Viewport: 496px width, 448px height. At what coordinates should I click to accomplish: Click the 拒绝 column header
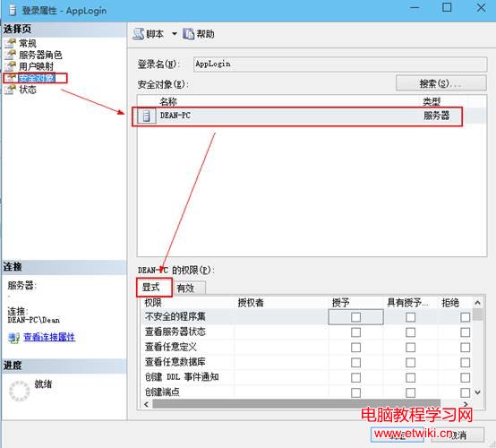(450, 303)
